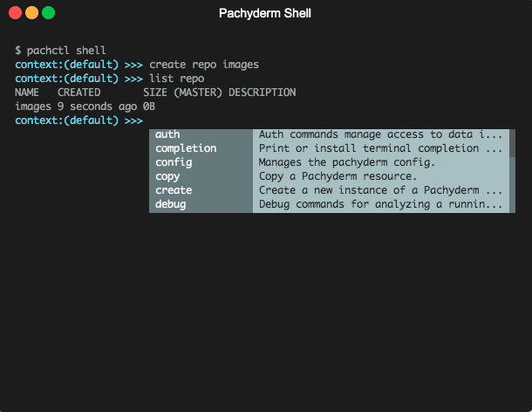Click the 'Print or install terminal completion' description

tap(380, 148)
